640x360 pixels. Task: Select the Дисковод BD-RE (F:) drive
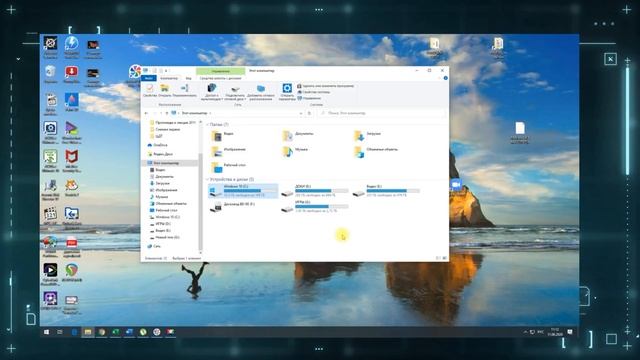(x=233, y=207)
